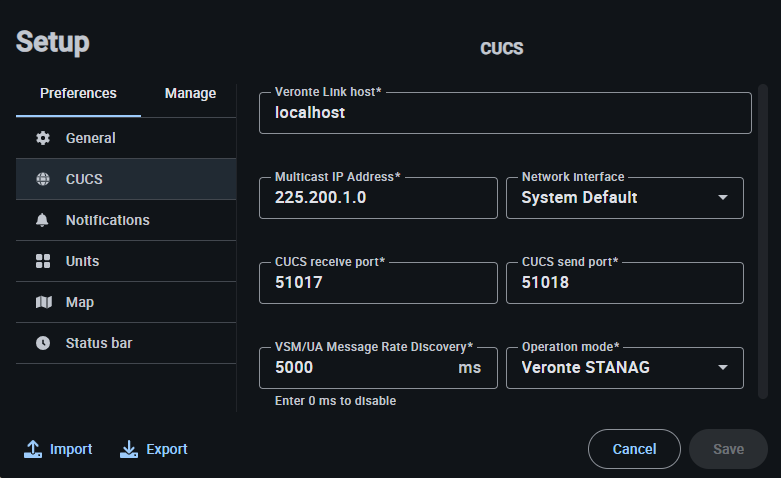The width and height of the screenshot is (781, 478).
Task: Click the CUCS send port field
Action: [x=625, y=283]
